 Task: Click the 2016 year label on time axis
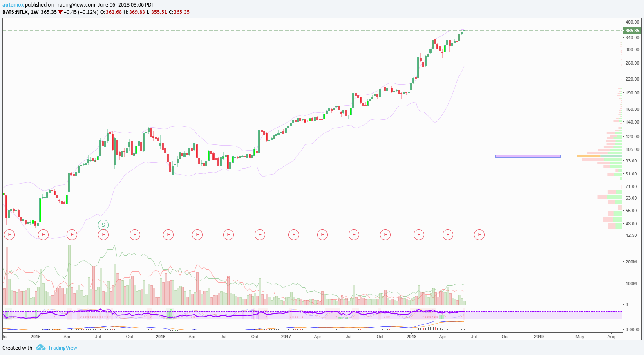pos(161,337)
